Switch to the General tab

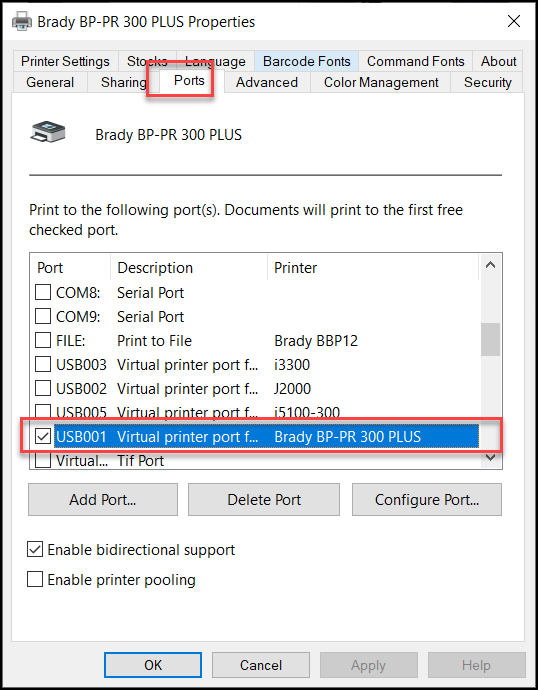50,82
